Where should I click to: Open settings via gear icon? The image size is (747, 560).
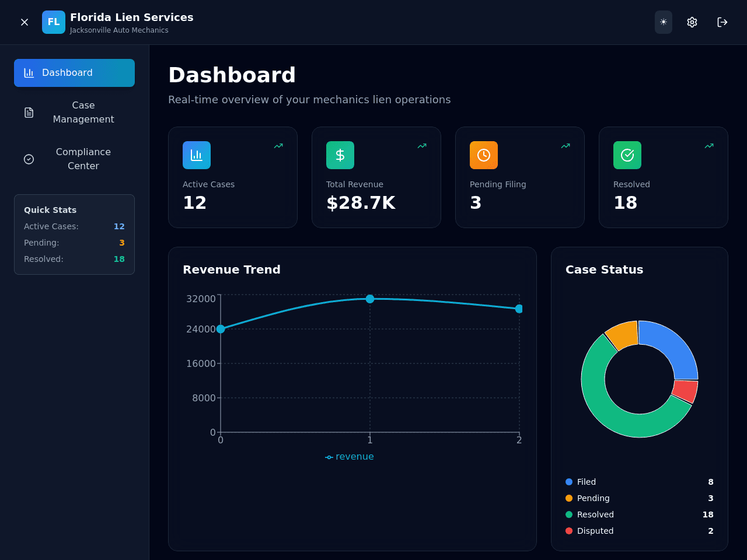coord(692,22)
